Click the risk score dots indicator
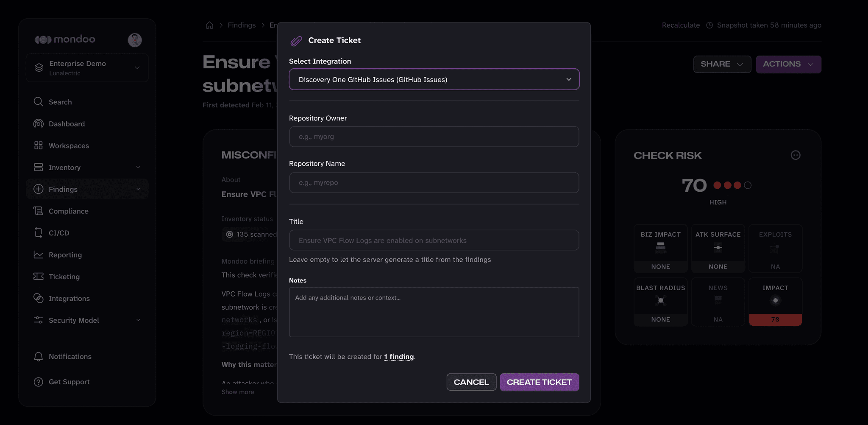This screenshot has height=425, width=868. pos(732,185)
